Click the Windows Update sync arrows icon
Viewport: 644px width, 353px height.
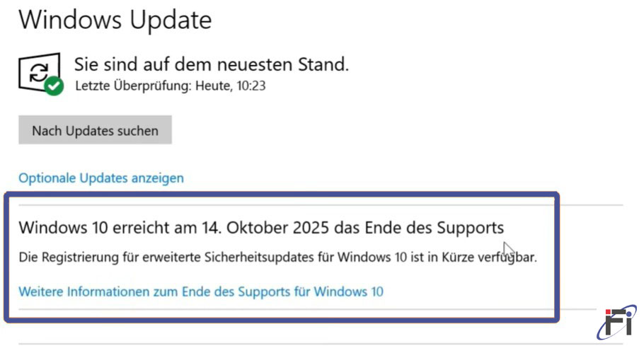(38, 71)
